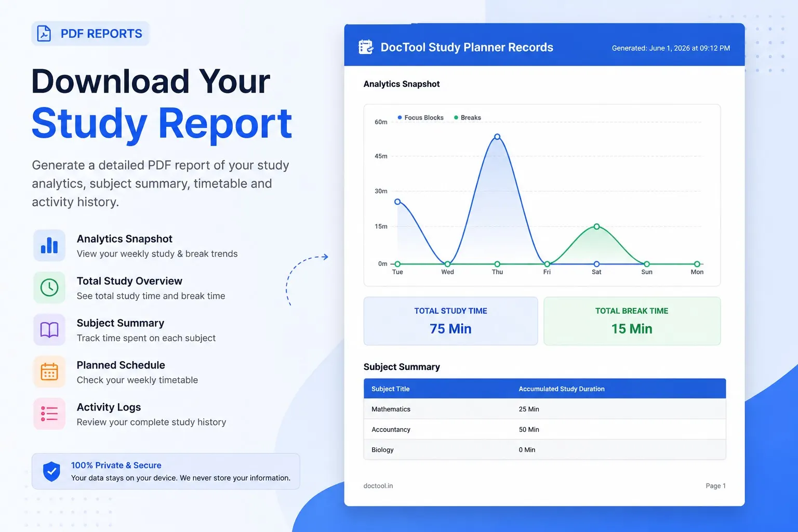Click the 0 Min duration cell

click(527, 450)
